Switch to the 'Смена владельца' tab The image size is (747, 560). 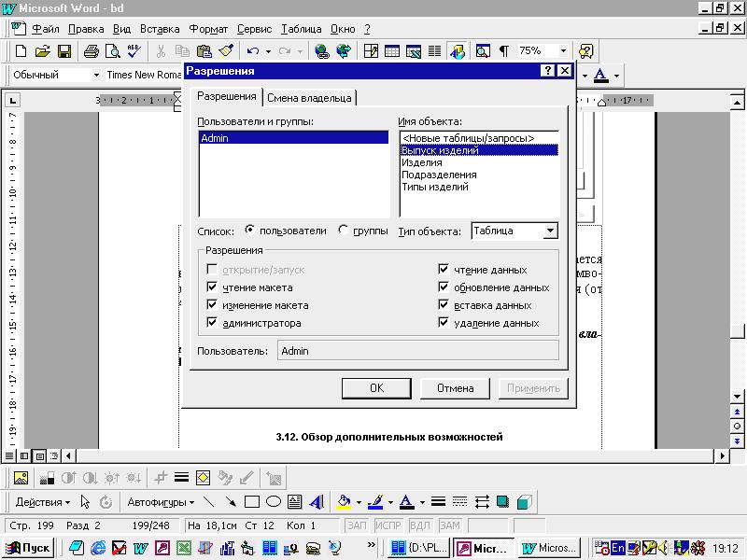[x=309, y=98]
